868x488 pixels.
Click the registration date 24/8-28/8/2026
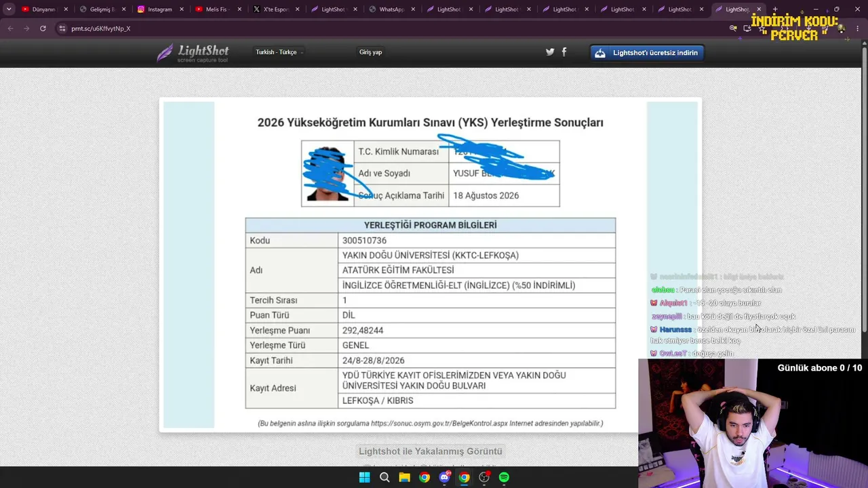[373, 361]
